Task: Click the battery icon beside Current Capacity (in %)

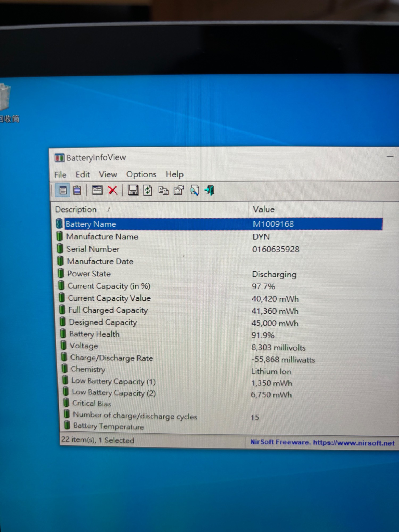Action: (61, 286)
